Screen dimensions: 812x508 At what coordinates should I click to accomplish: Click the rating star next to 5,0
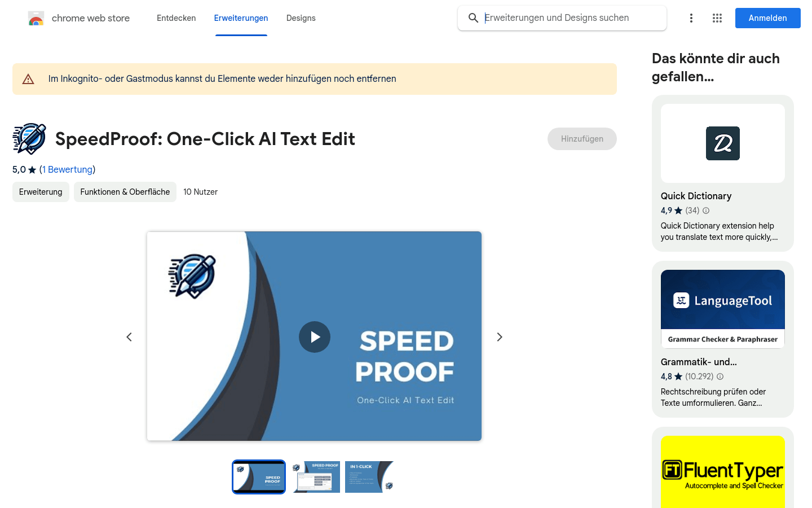[x=32, y=170]
